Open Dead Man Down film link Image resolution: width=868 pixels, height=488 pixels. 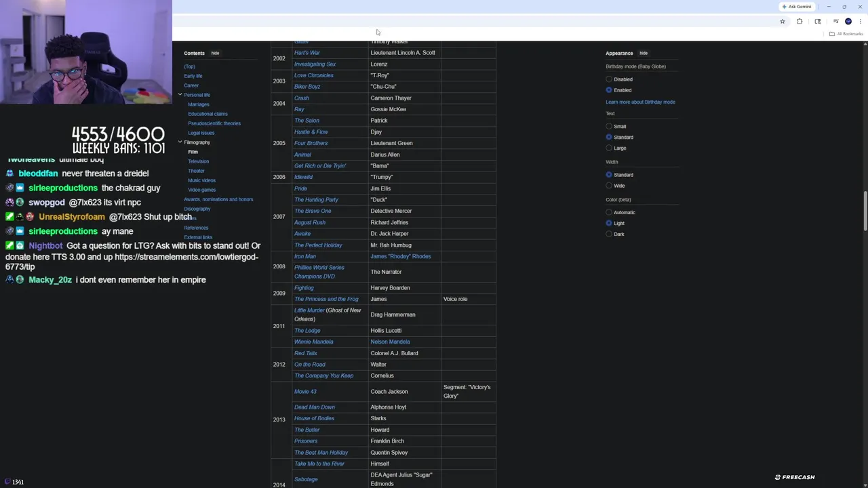[315, 407]
